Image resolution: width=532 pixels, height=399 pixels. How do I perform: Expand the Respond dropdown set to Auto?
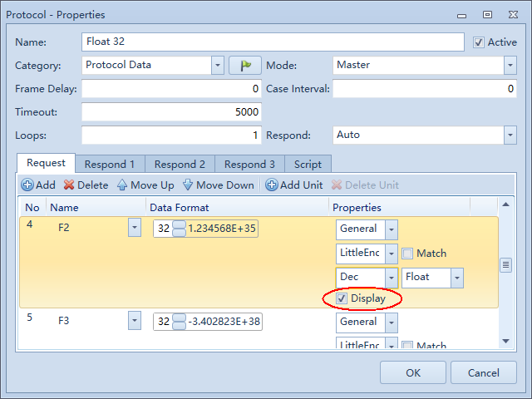click(x=509, y=135)
